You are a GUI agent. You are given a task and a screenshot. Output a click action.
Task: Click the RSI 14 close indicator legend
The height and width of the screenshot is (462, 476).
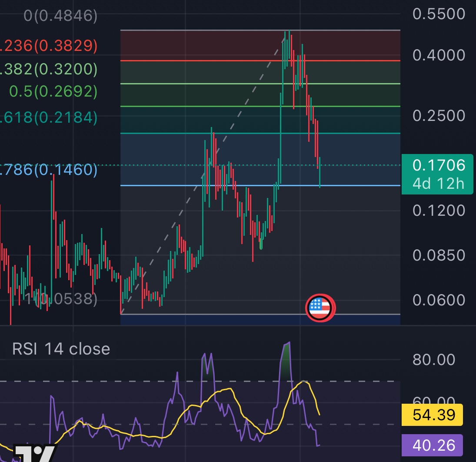(x=61, y=349)
